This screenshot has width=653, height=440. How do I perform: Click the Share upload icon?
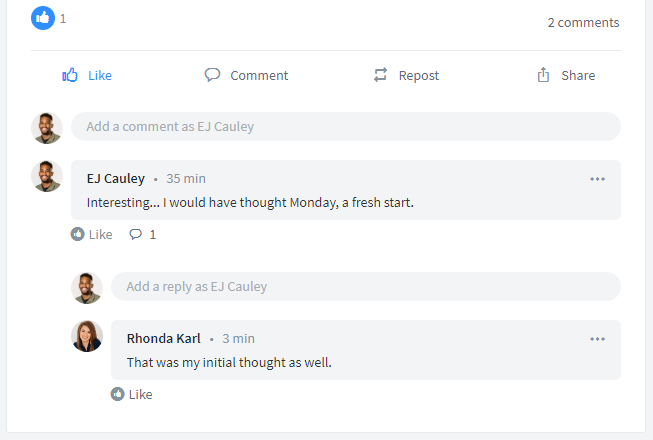tap(543, 75)
